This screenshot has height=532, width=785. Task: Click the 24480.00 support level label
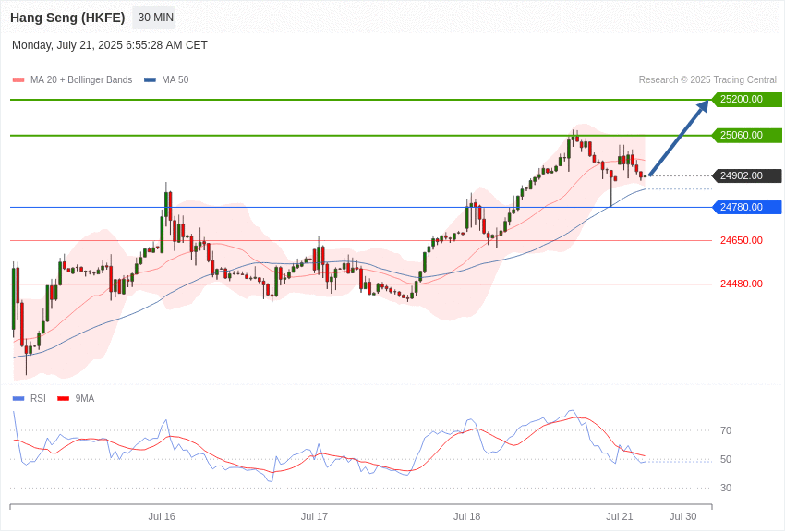742,284
